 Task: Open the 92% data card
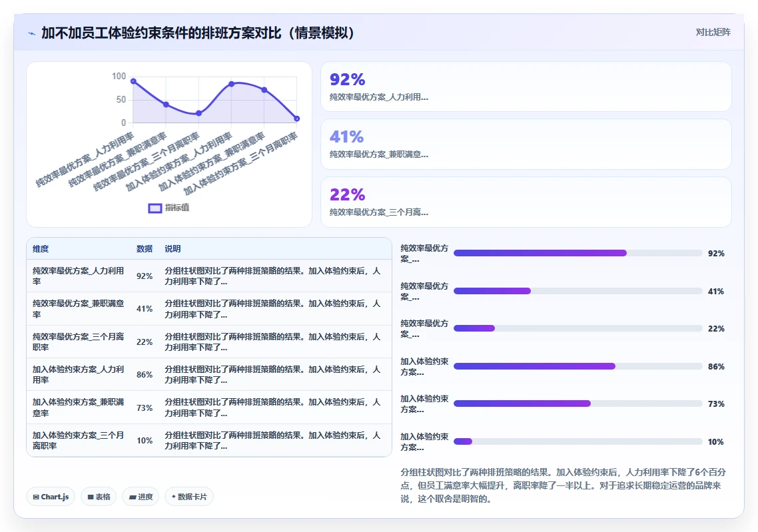[526, 87]
